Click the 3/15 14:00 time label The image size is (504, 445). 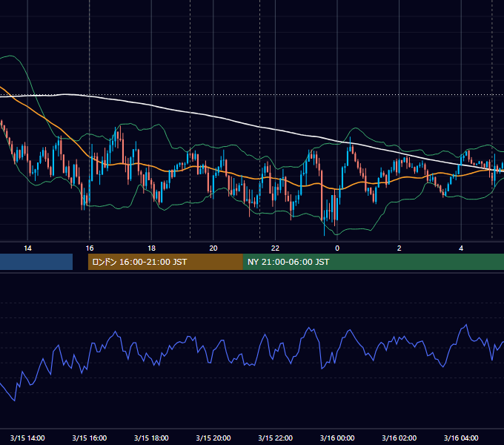click(27, 438)
